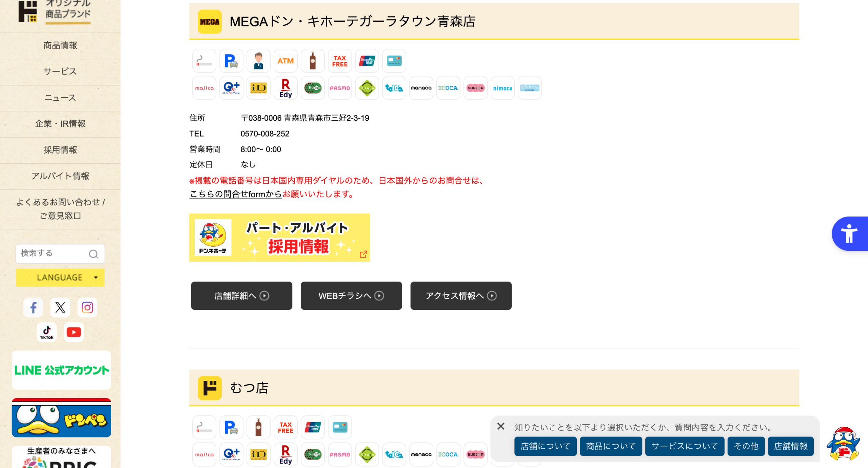Click the QUICPay icon for Aomori store
868x468 pixels.
231,88
